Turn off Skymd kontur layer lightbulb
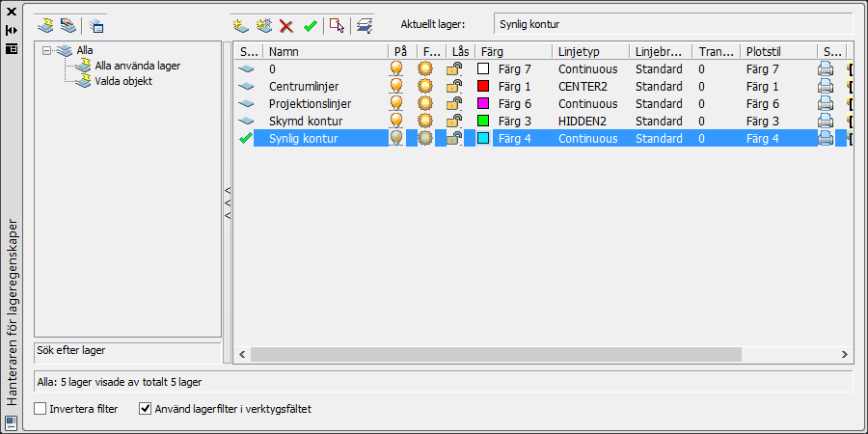This screenshot has width=868, height=434. tap(395, 121)
